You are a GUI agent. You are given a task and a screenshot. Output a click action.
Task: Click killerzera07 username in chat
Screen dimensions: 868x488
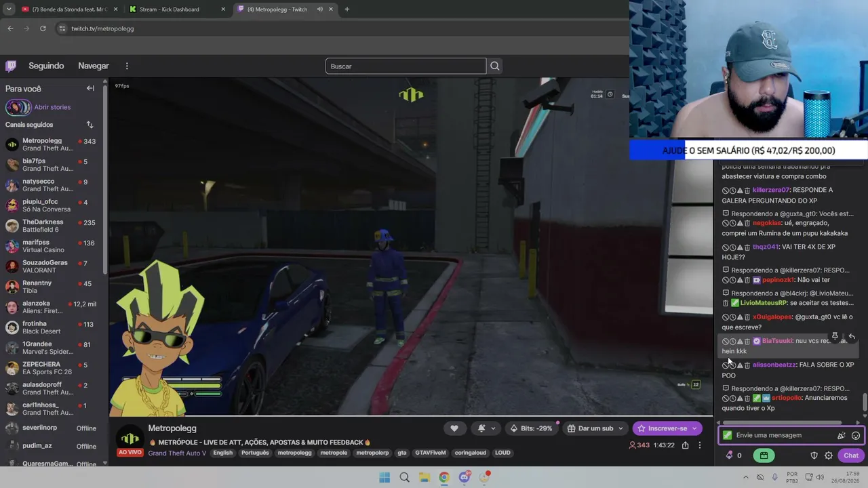click(771, 190)
